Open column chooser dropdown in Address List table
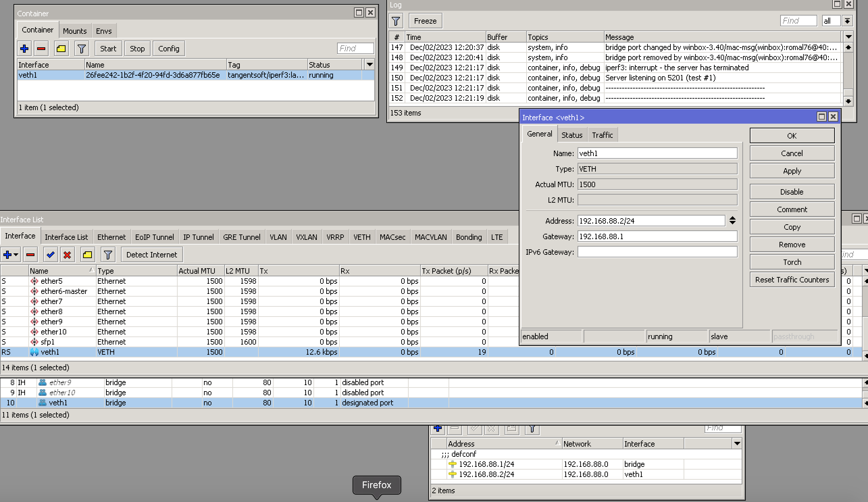This screenshot has height=502, width=868. click(737, 444)
